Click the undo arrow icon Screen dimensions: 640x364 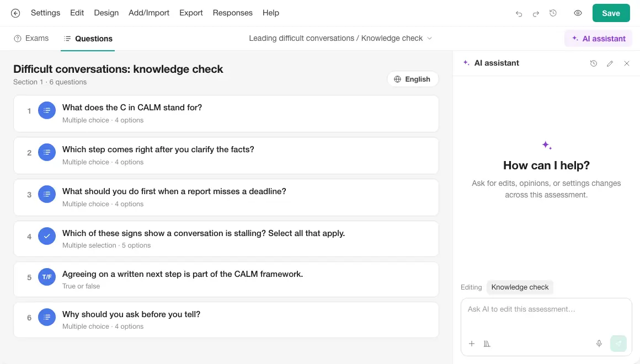[x=519, y=13]
